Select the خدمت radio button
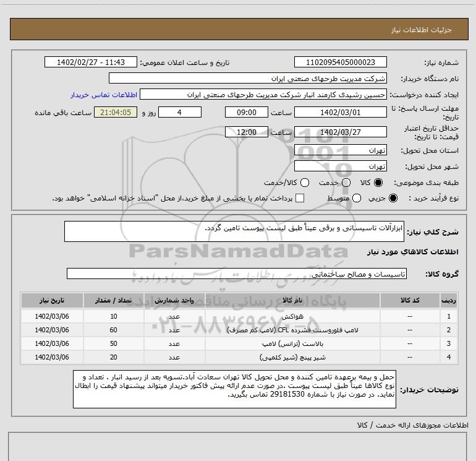476x461 pixels. tap(346, 183)
